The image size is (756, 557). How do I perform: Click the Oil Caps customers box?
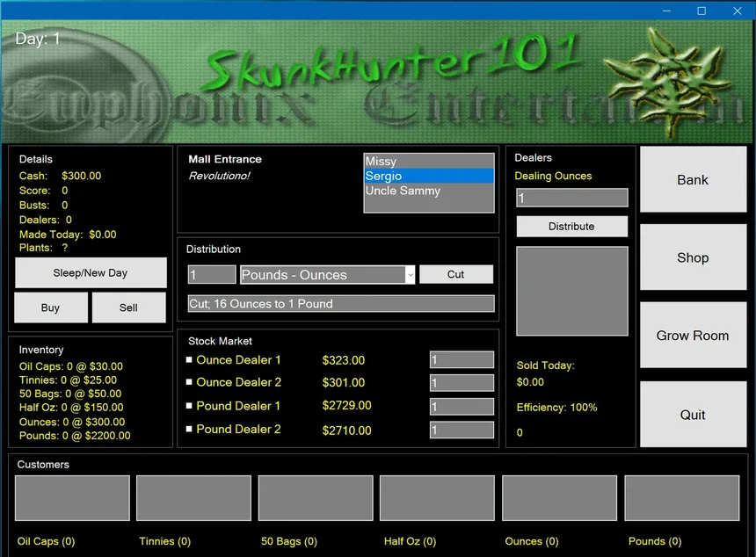pos(72,498)
